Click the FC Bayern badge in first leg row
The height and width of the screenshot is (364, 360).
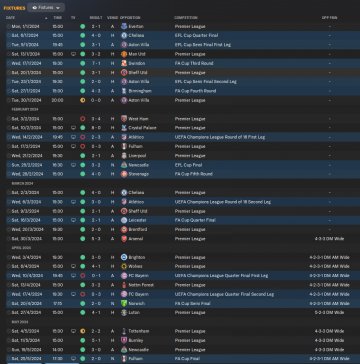tap(124, 276)
